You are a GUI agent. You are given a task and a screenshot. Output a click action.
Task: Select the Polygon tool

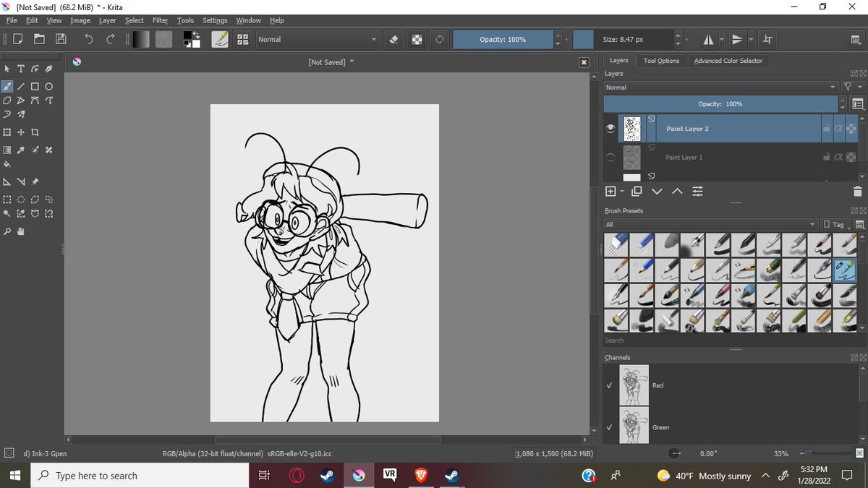7,100
